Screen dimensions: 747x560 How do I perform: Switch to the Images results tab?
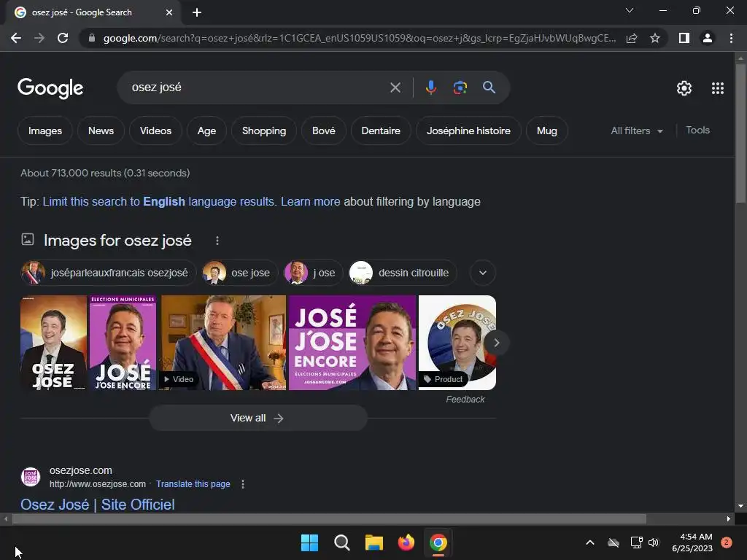(x=45, y=131)
